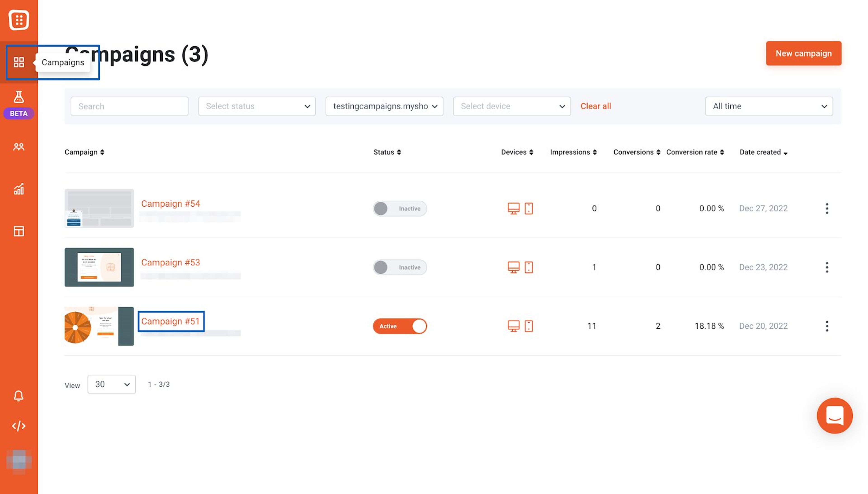The image size is (868, 494).
Task: Deactivate Campaign #51 with its Active toggle
Action: click(400, 326)
